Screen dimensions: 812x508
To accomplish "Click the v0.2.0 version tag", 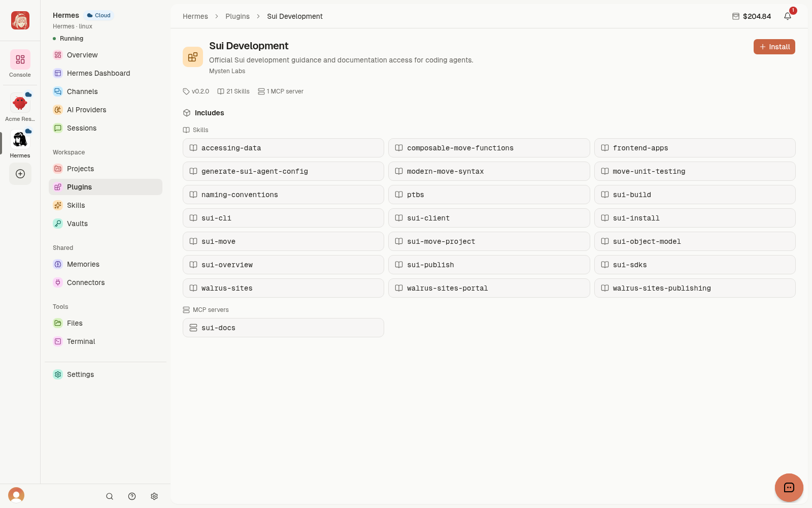I will 196,91.
